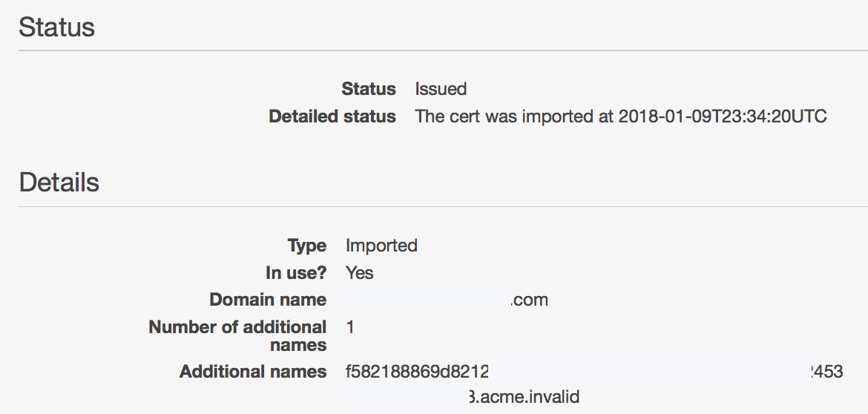Click the In use? label
Image resolution: width=868 pixels, height=414 pixels.
point(296,273)
